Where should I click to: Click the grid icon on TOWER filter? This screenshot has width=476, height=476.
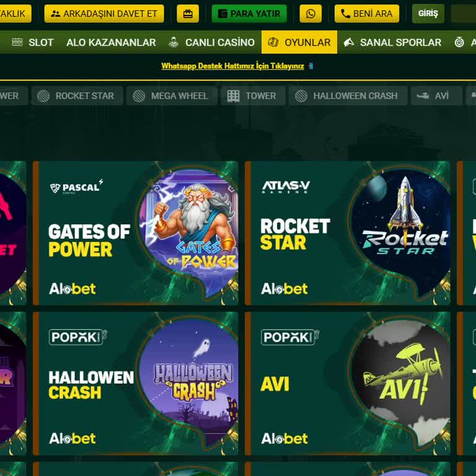tap(233, 96)
